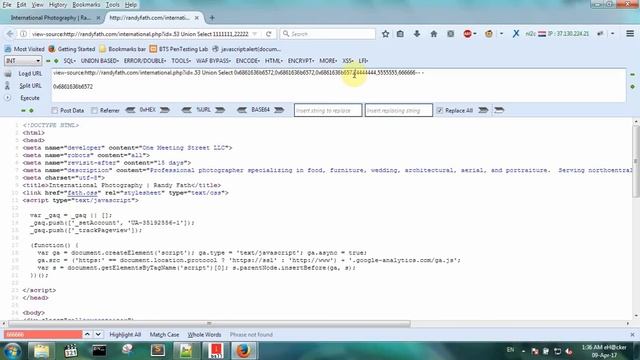640x360 pixels.
Task: Open the ENCODE hackbar menu
Action: pyautogui.click(x=248, y=61)
